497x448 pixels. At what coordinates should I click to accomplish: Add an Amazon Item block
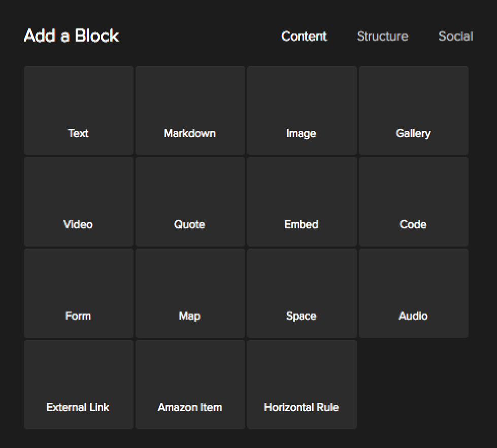[x=190, y=385]
